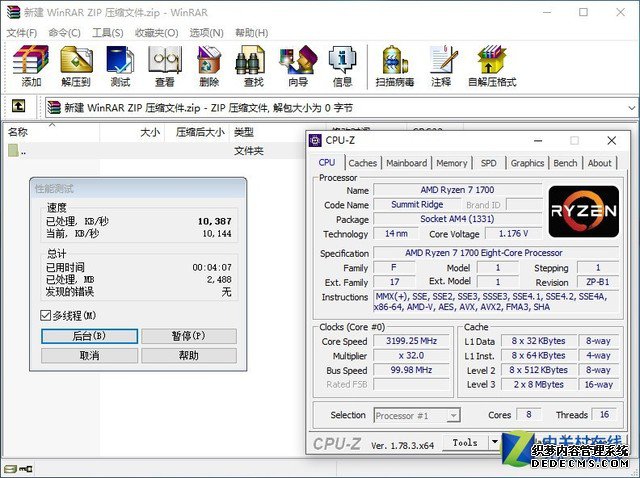Click the 'AMD Ryzen 7 1700' name field
Image resolution: width=640 pixels, height=478 pixels.
[458, 190]
